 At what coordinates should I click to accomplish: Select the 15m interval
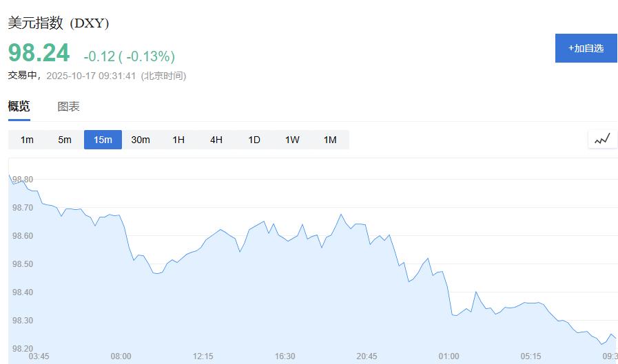coord(103,140)
